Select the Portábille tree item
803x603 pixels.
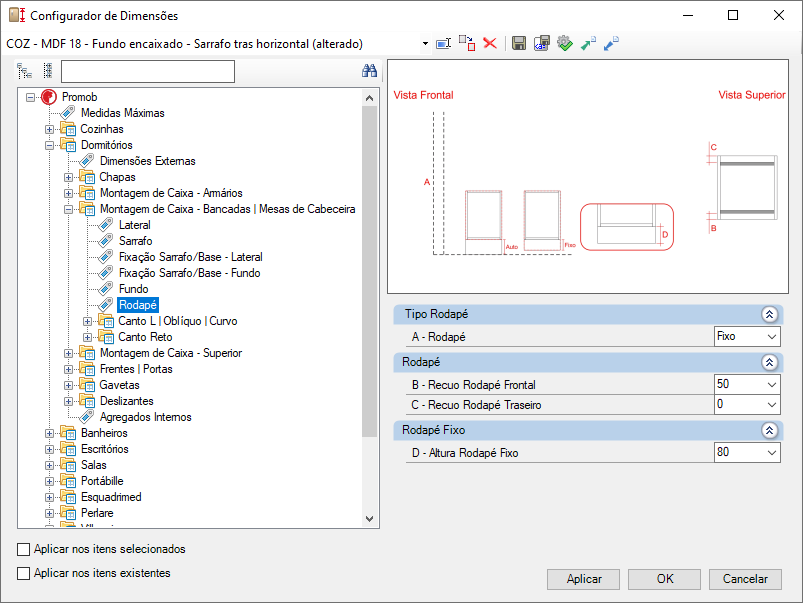point(102,481)
